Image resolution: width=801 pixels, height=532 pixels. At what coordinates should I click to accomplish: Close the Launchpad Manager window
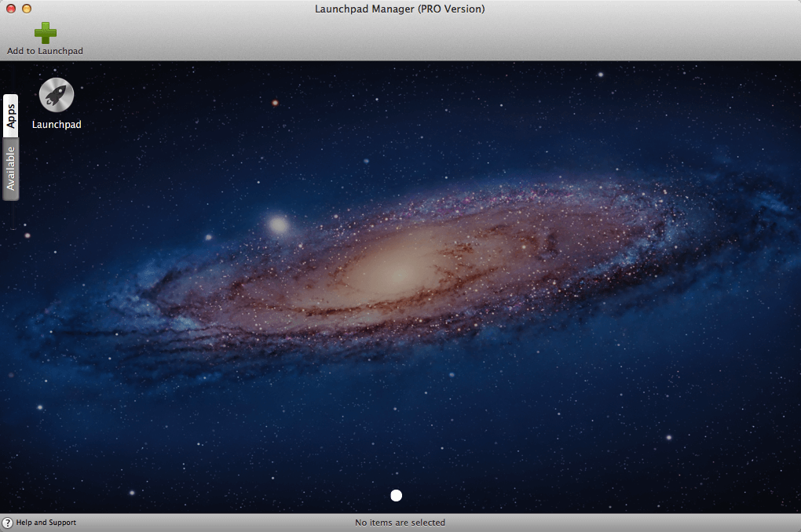pyautogui.click(x=11, y=9)
